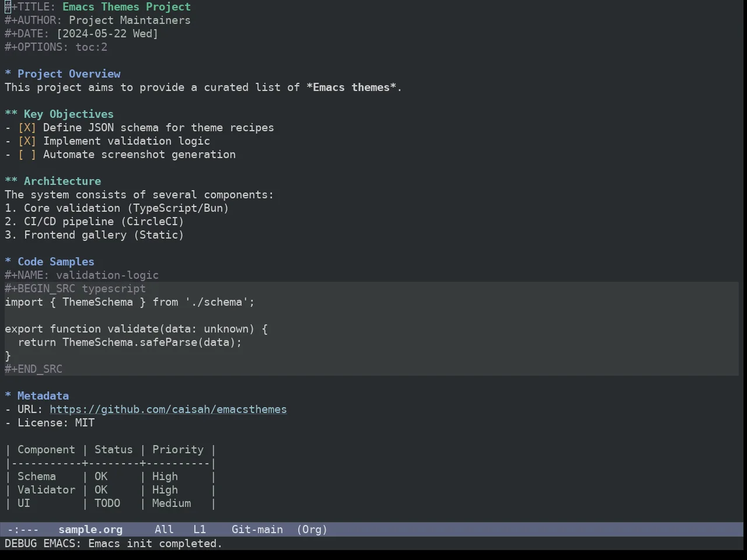Click the sentence 'The system consists of several components:'

pyautogui.click(x=139, y=195)
